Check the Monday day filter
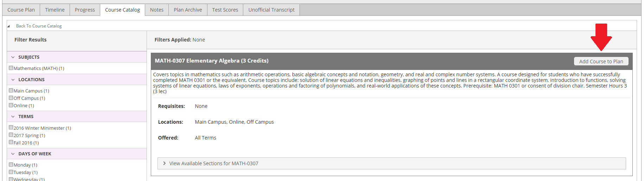Screen dimensions: 644x181 point(11,164)
